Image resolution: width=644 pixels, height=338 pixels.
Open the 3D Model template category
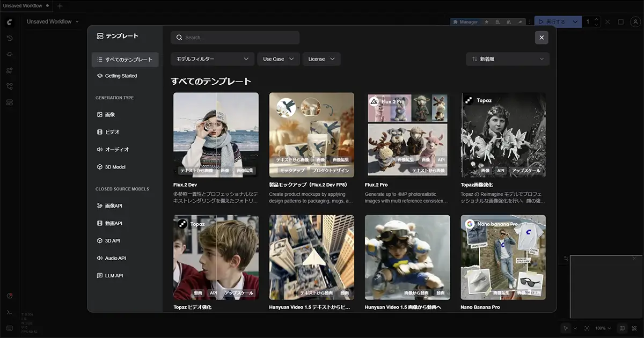pyautogui.click(x=114, y=167)
